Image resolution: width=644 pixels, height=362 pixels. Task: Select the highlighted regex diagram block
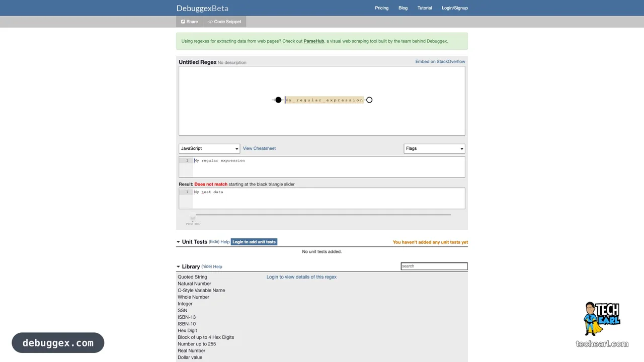324,100
